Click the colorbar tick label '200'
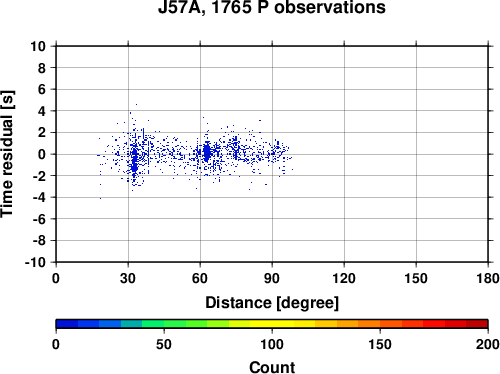Viewport: 500px width, 374px height. [x=488, y=344]
